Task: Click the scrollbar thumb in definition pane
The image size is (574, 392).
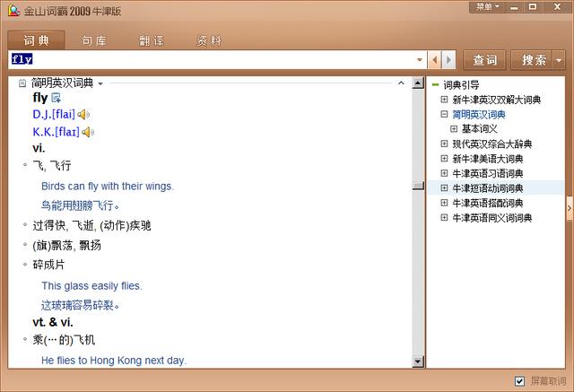Action: point(418,186)
